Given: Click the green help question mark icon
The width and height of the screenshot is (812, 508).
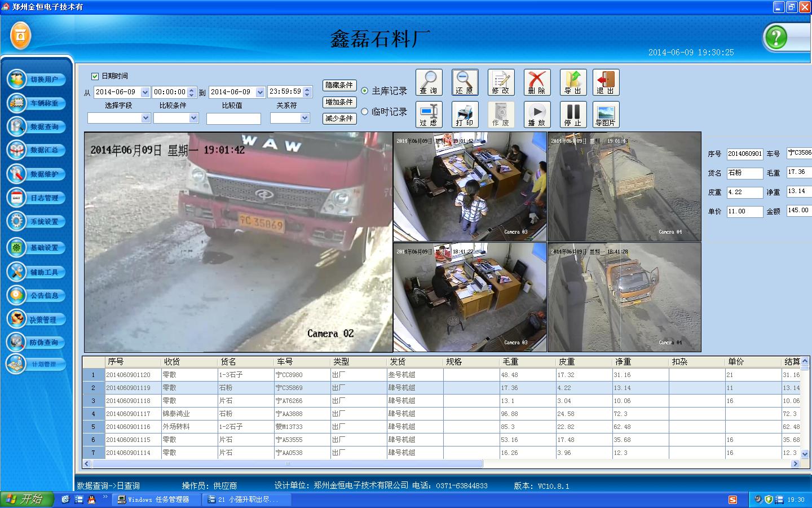Looking at the screenshot, I should coord(776,38).
